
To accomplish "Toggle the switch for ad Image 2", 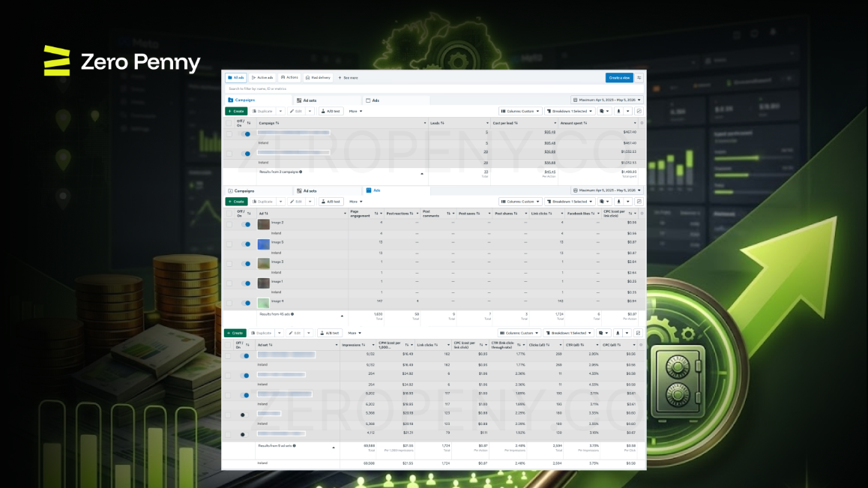I will click(246, 224).
